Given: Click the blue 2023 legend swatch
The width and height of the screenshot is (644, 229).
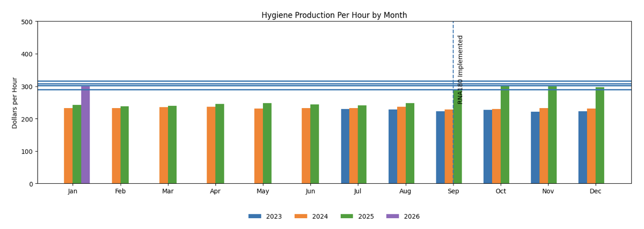Looking at the screenshot, I should [x=255, y=217].
